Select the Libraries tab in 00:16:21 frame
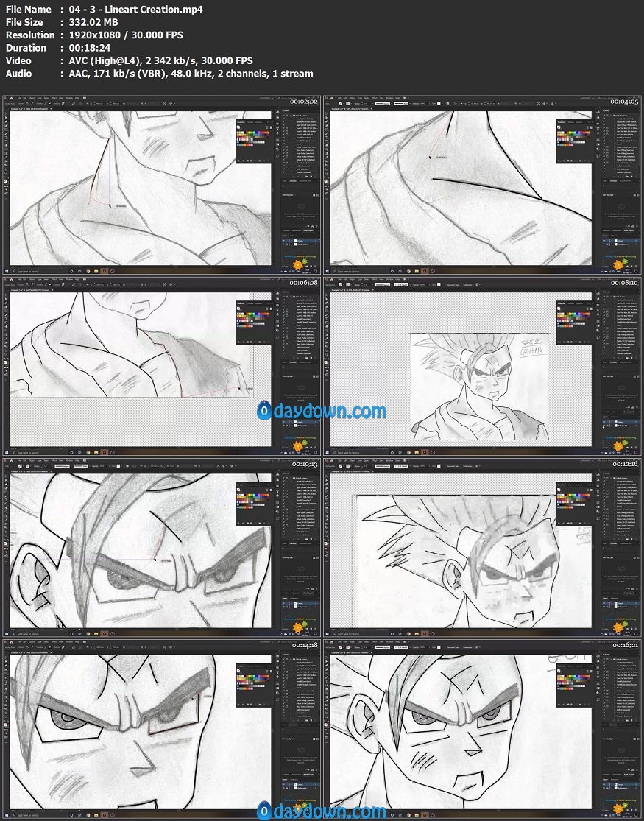This screenshot has height=821, width=644. [614, 725]
